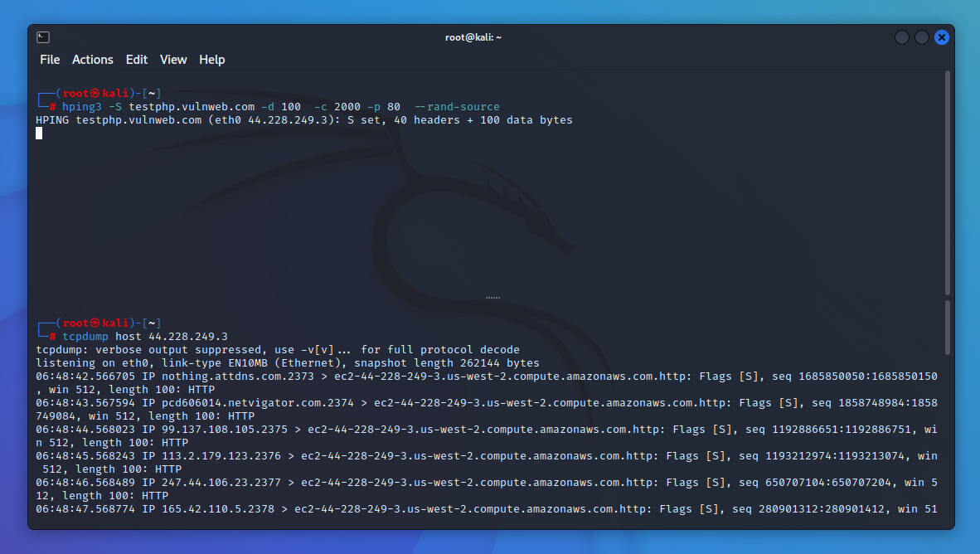Viewport: 980px width, 554px height.
Task: Click the lower pane scrollbar
Action: pos(948,328)
